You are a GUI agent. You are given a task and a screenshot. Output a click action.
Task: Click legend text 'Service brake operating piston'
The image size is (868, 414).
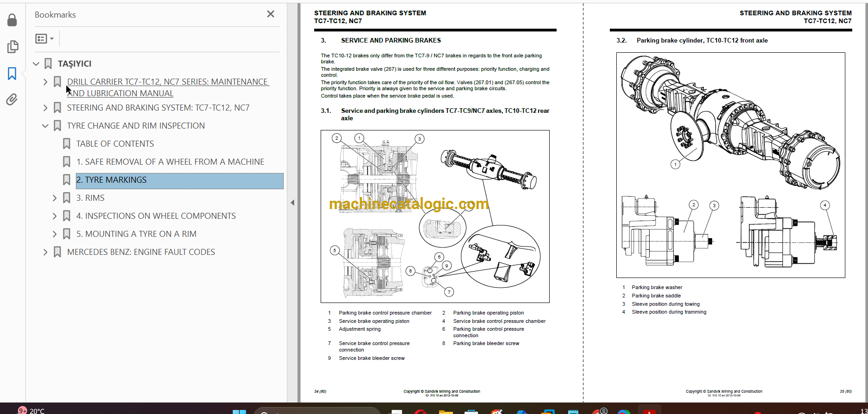(x=374, y=321)
